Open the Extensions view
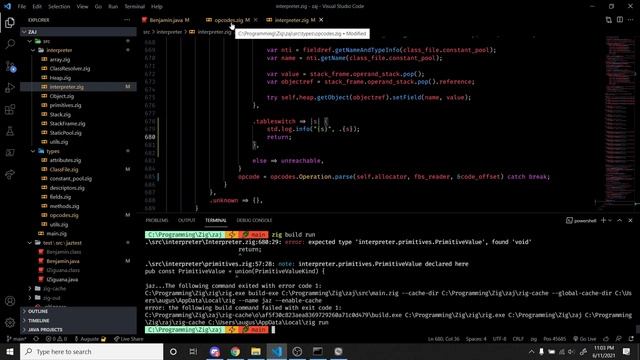This screenshot has height=360, width=640. click(10, 109)
